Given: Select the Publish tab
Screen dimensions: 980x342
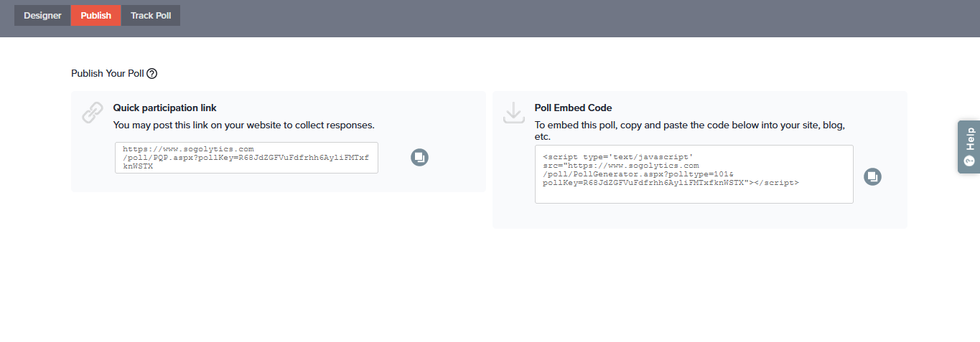Looking at the screenshot, I should tap(95, 16).
